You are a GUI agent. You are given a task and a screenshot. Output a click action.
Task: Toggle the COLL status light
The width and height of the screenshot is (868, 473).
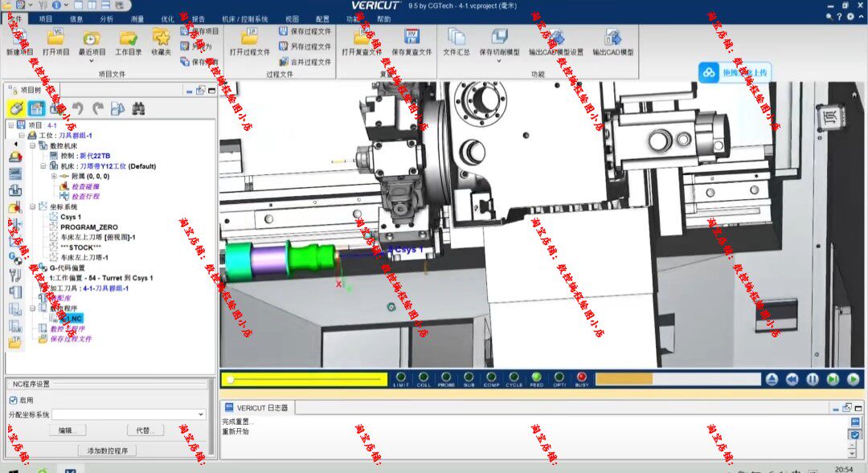point(424,377)
